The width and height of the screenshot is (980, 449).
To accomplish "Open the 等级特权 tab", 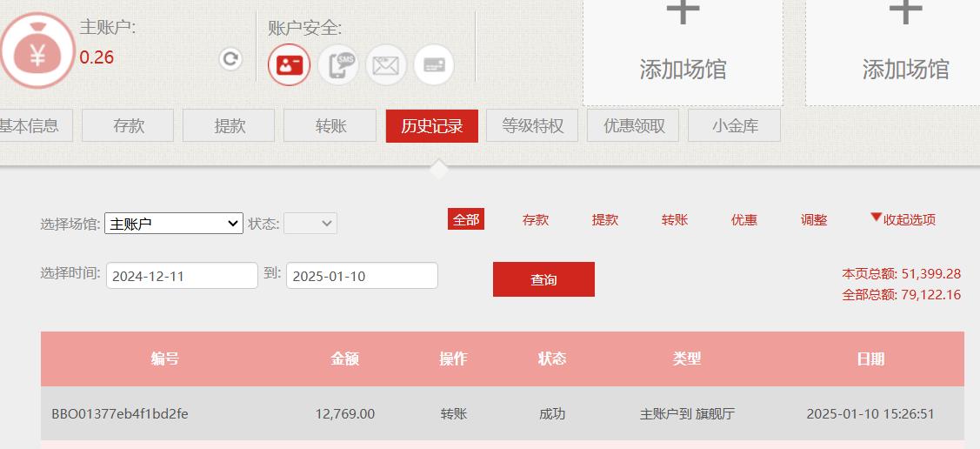I will 532,125.
